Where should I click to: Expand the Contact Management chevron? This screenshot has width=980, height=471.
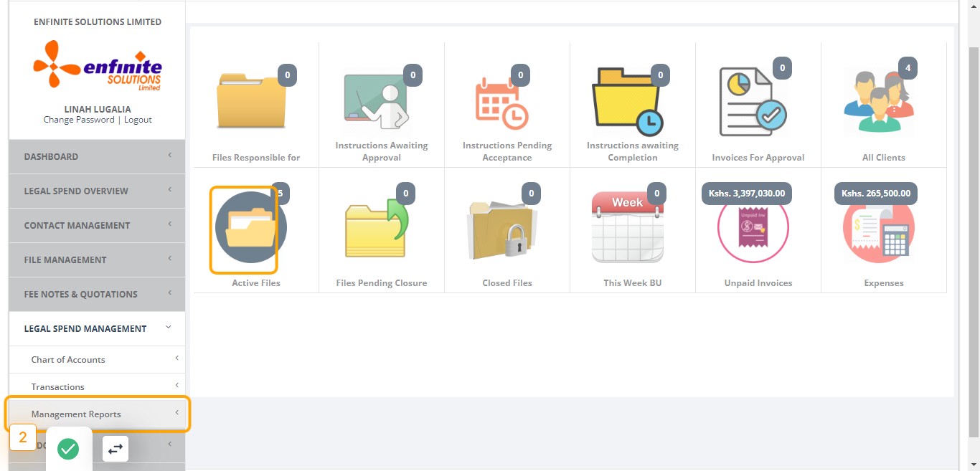click(x=169, y=224)
